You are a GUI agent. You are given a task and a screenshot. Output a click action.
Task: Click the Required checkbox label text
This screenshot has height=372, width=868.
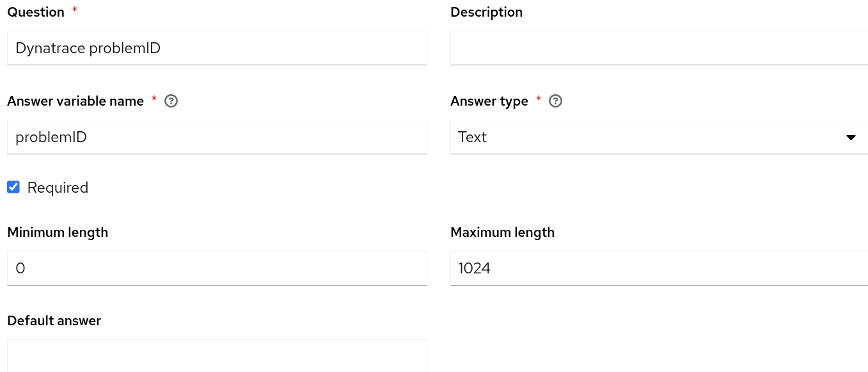[58, 188]
